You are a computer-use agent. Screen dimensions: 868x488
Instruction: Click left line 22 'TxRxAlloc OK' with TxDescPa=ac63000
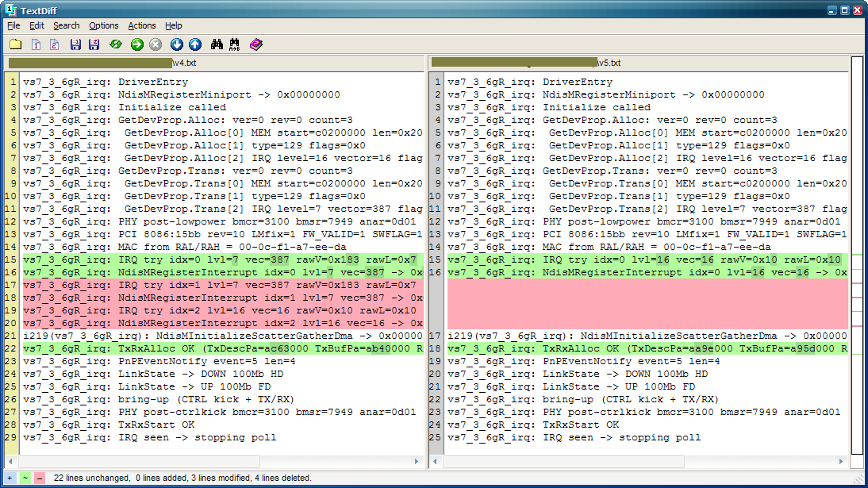[222, 349]
